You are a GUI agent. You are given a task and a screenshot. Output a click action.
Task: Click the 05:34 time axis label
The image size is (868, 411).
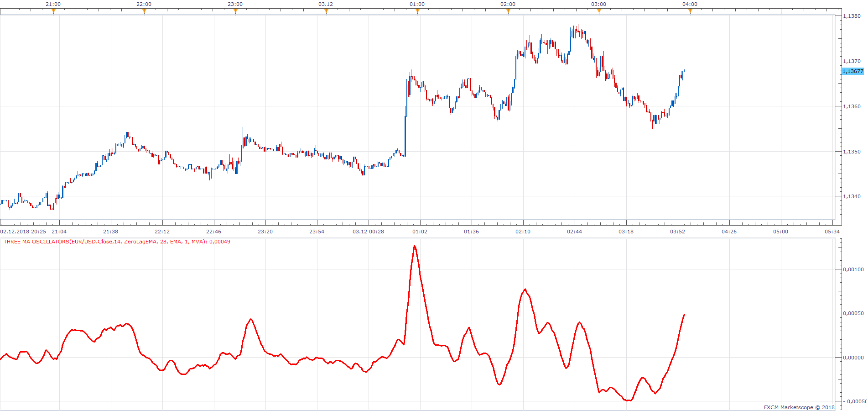click(832, 232)
